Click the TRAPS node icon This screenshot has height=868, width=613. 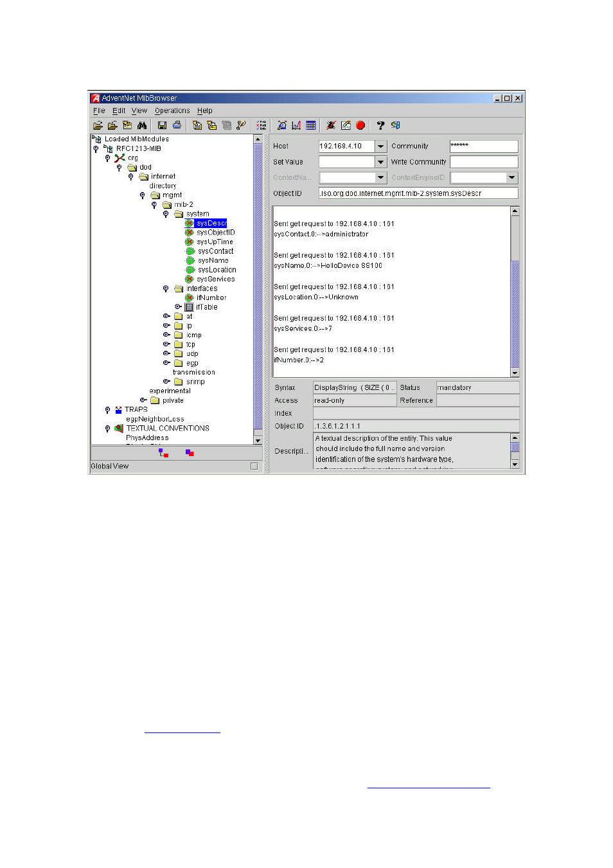[x=119, y=409]
